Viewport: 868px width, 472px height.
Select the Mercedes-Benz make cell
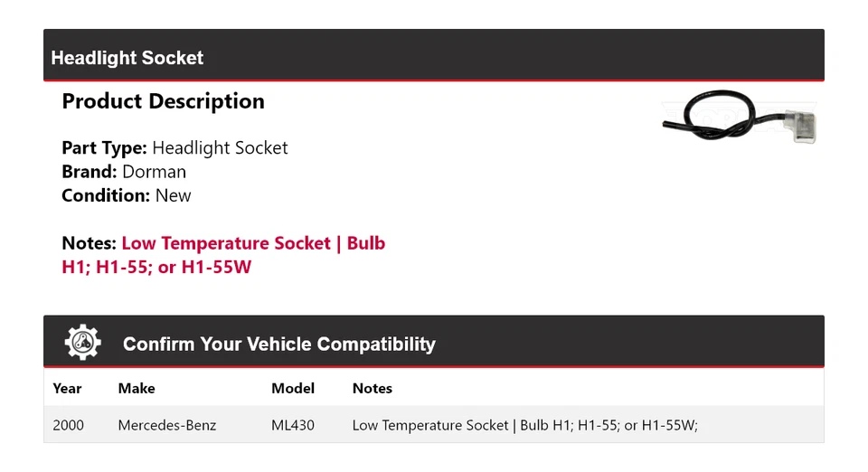167,425
